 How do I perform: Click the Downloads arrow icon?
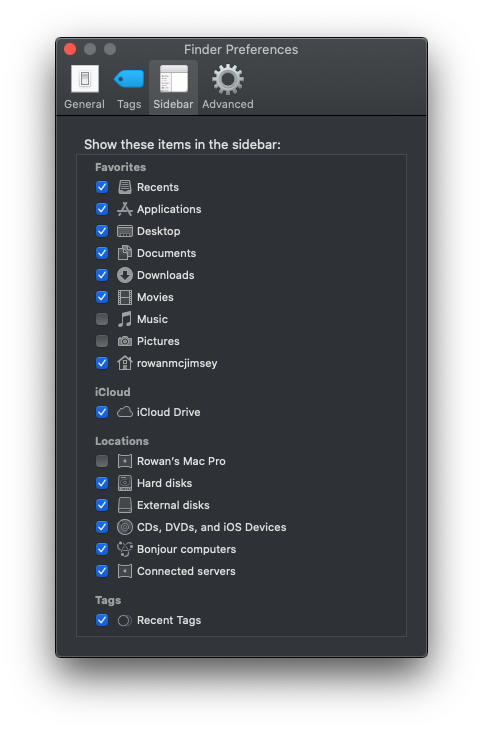point(124,275)
